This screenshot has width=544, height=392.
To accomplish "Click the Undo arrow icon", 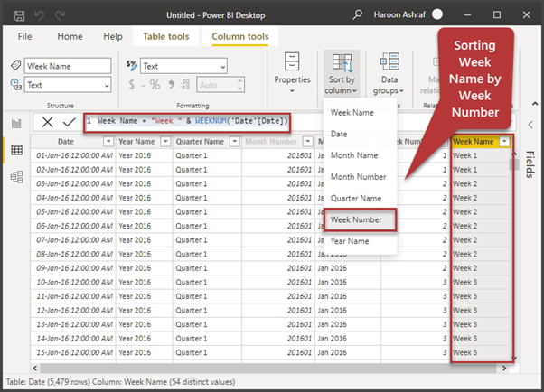I will pos(40,15).
